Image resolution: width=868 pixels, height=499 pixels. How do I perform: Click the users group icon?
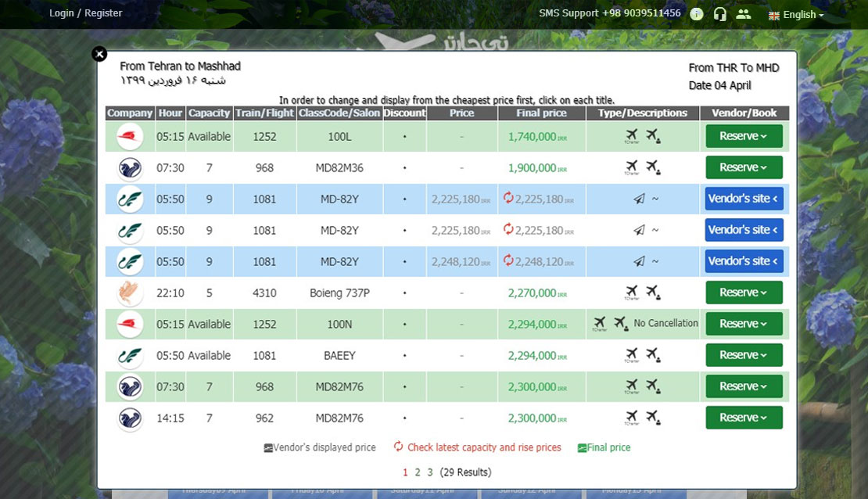[x=743, y=14]
